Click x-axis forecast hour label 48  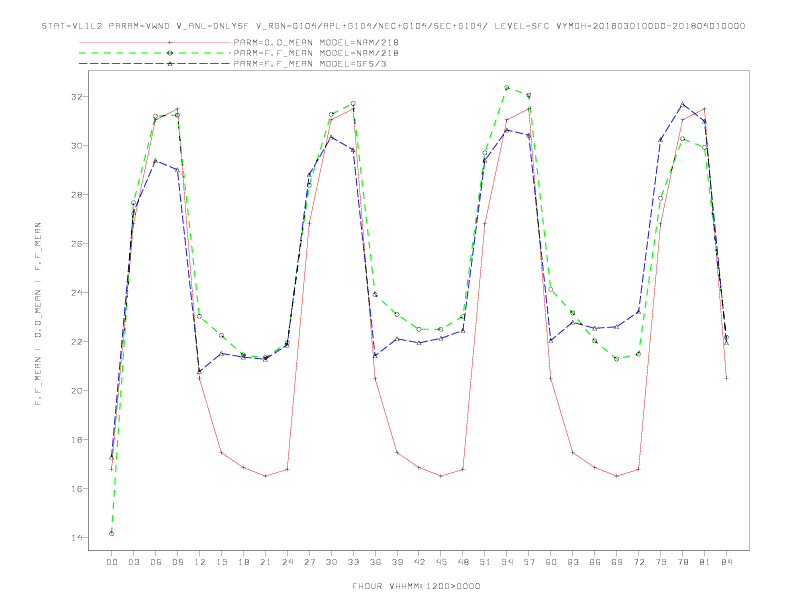click(x=463, y=562)
